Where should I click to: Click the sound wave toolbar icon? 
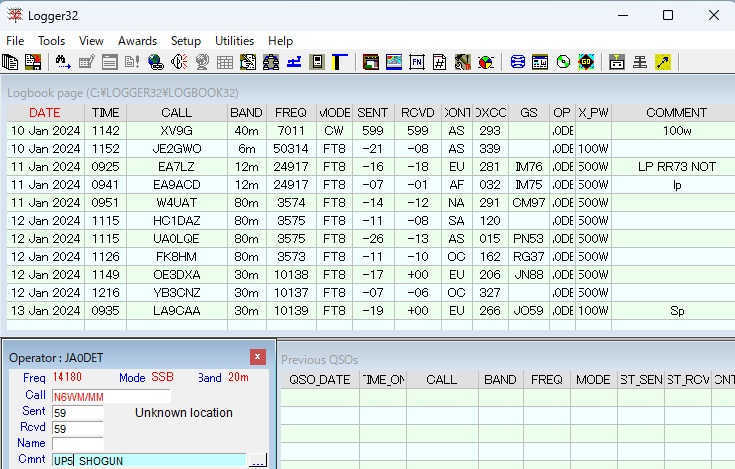[179, 62]
